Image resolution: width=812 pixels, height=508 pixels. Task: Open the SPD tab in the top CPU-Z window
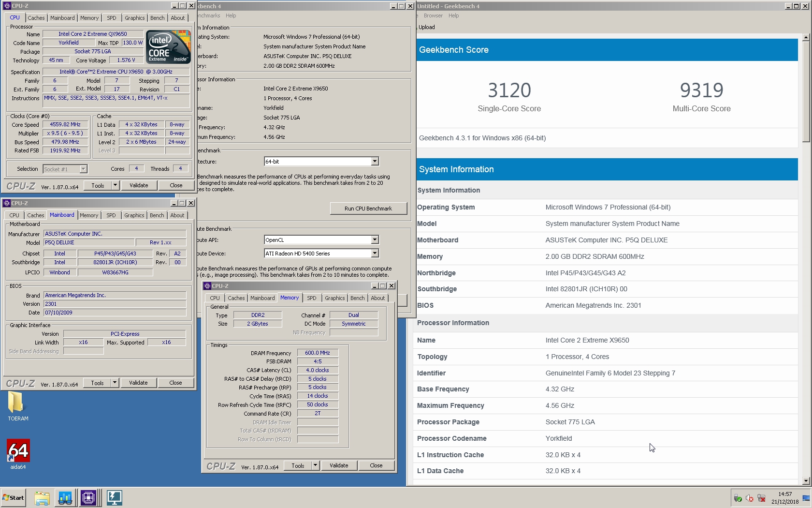point(112,18)
